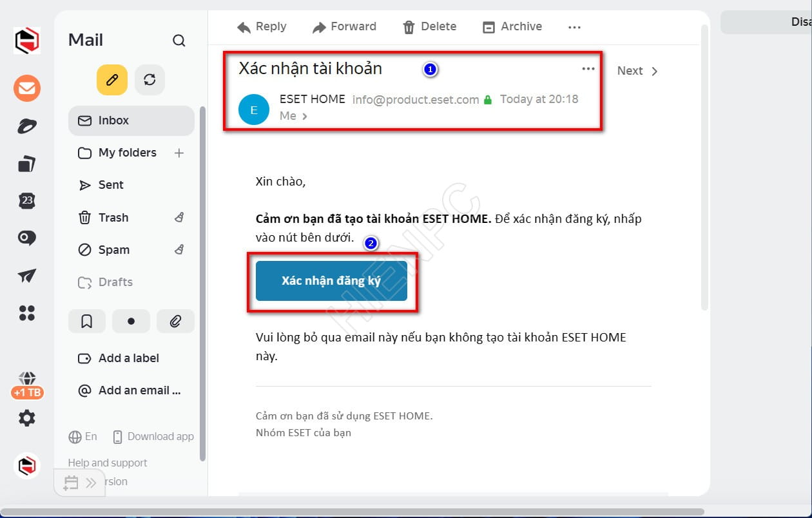This screenshot has width=812, height=518.
Task: Click the Today at 20:18 timestamp
Action: pos(539,99)
